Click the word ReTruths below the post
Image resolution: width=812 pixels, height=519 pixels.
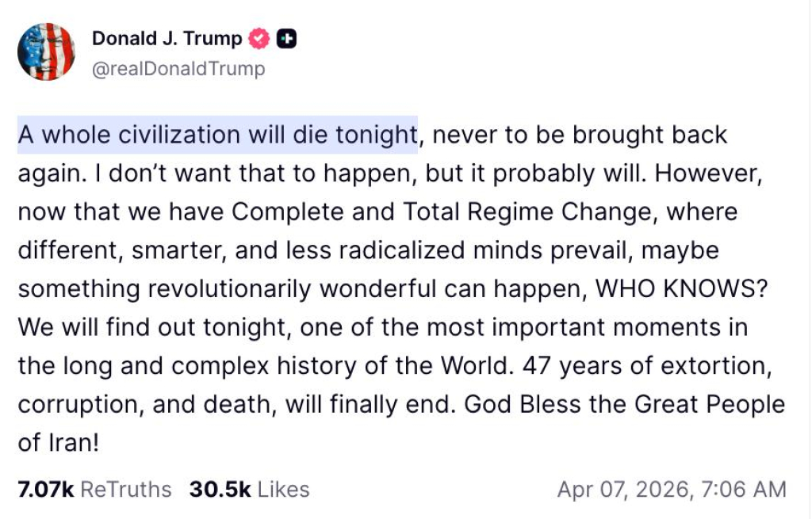pyautogui.click(x=126, y=489)
